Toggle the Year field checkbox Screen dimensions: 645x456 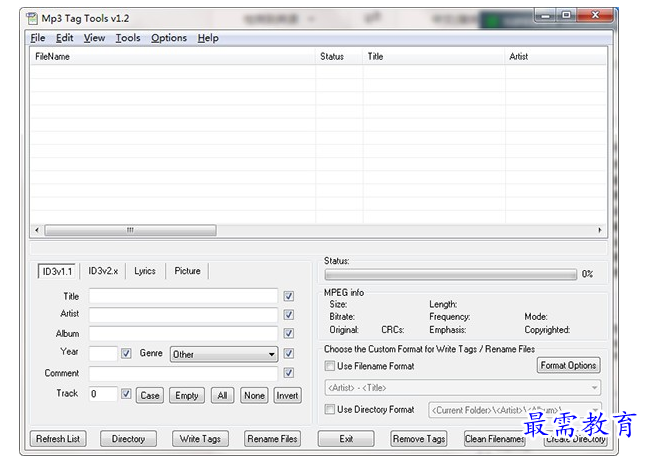tap(126, 353)
